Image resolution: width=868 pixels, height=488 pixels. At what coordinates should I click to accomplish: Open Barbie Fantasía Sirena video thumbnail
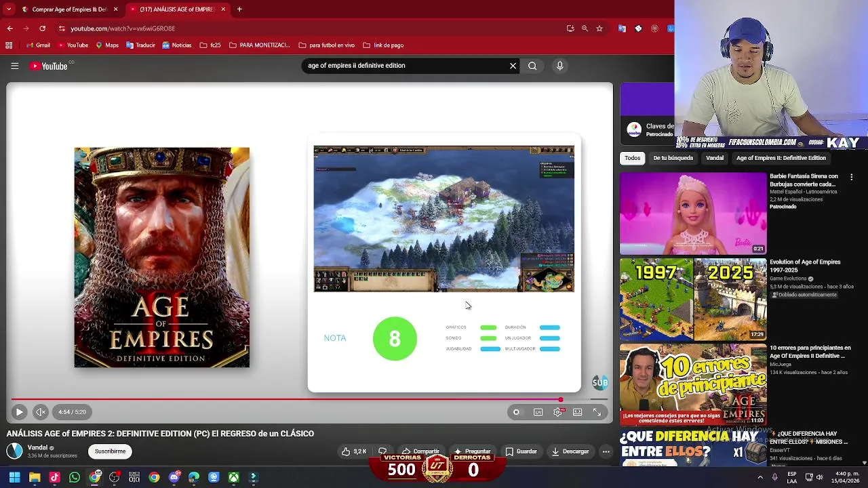pyautogui.click(x=693, y=213)
